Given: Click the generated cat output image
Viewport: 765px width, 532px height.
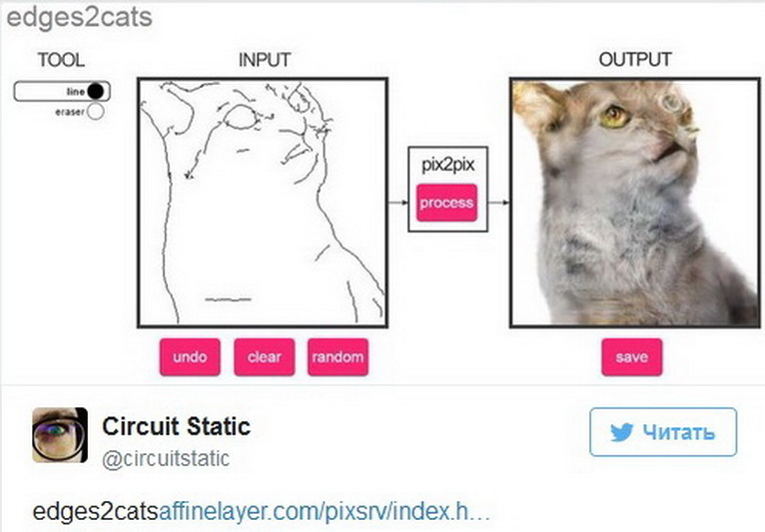Looking at the screenshot, I should pos(635,203).
